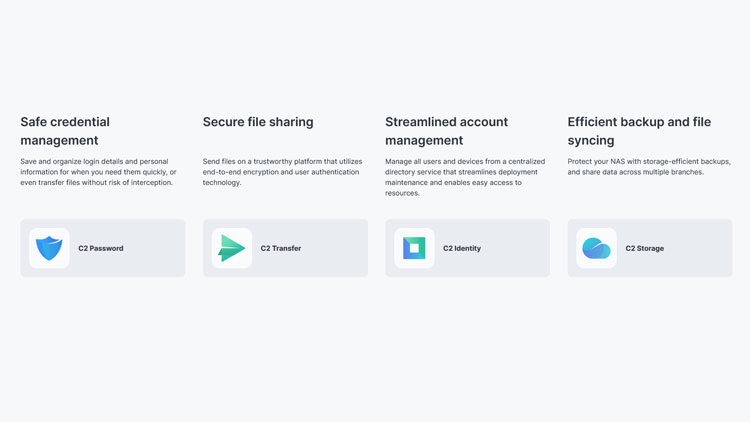750x422 pixels.
Task: Click the Streamlined account management heading
Action: [x=446, y=131]
